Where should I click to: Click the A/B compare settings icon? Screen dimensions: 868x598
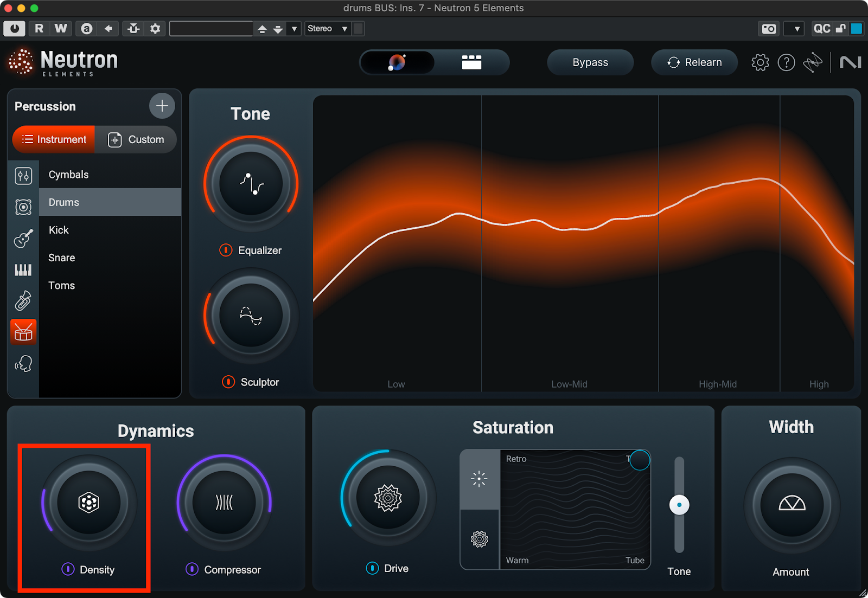(x=86, y=29)
